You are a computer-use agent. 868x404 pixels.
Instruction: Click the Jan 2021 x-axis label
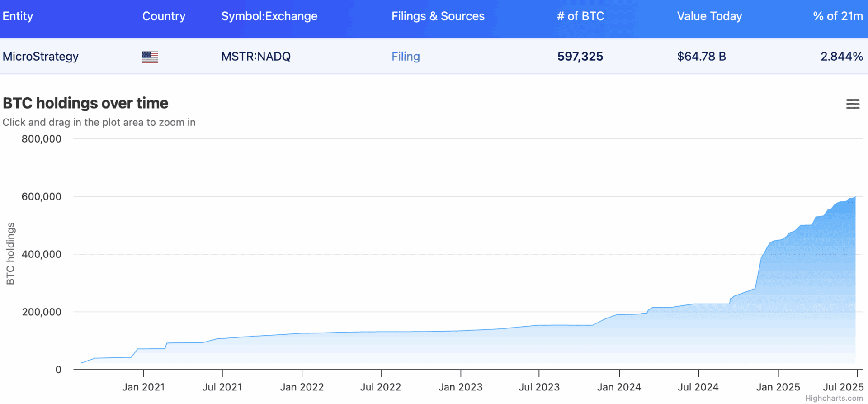[x=143, y=387]
